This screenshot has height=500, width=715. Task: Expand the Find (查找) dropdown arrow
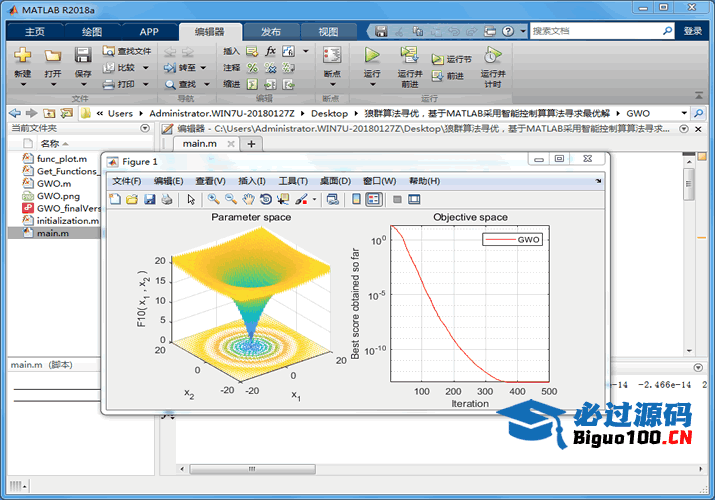coord(207,84)
